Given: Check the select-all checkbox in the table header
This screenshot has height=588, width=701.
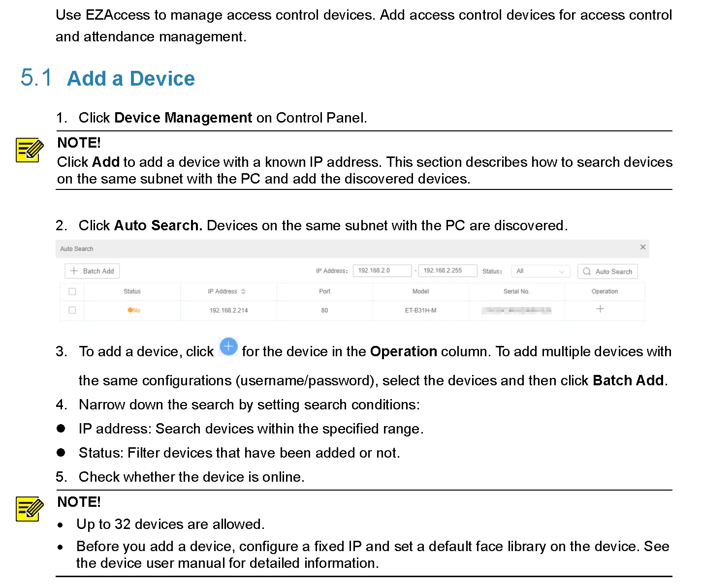Looking at the screenshot, I should (72, 291).
